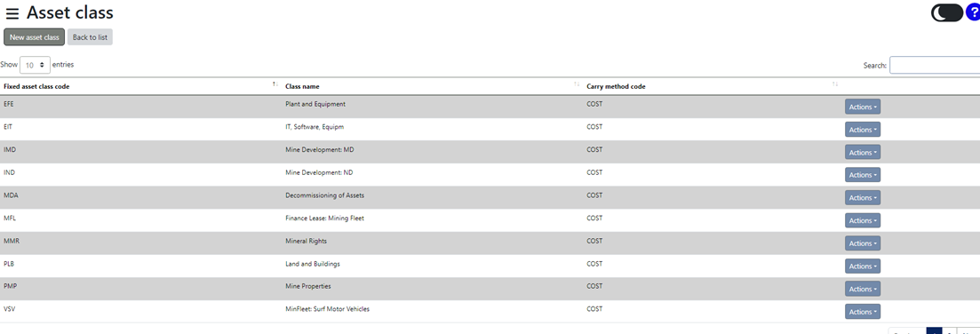Sort by Class name column arrows

[x=577, y=84]
